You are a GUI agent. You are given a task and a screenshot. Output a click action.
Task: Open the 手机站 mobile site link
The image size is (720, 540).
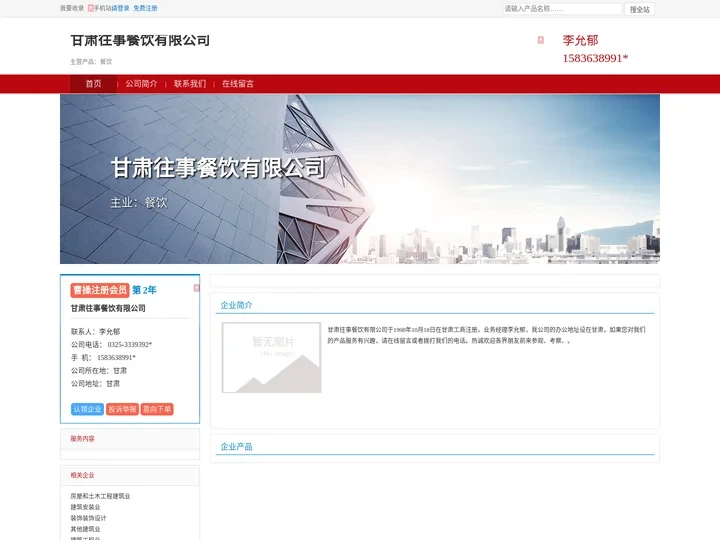[x=102, y=8]
